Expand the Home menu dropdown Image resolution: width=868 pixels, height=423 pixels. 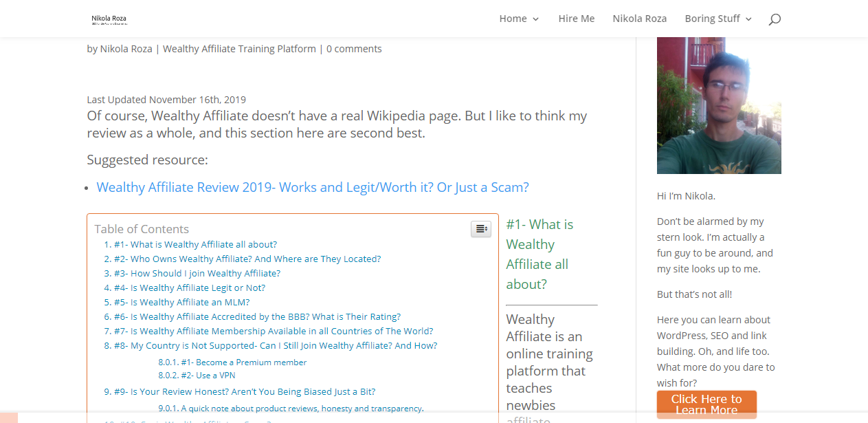point(519,19)
